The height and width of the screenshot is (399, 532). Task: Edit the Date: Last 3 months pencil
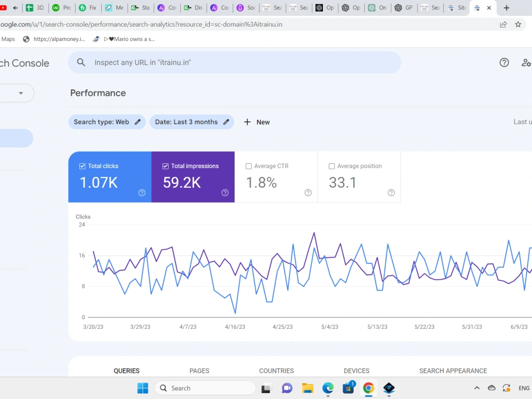click(x=226, y=122)
